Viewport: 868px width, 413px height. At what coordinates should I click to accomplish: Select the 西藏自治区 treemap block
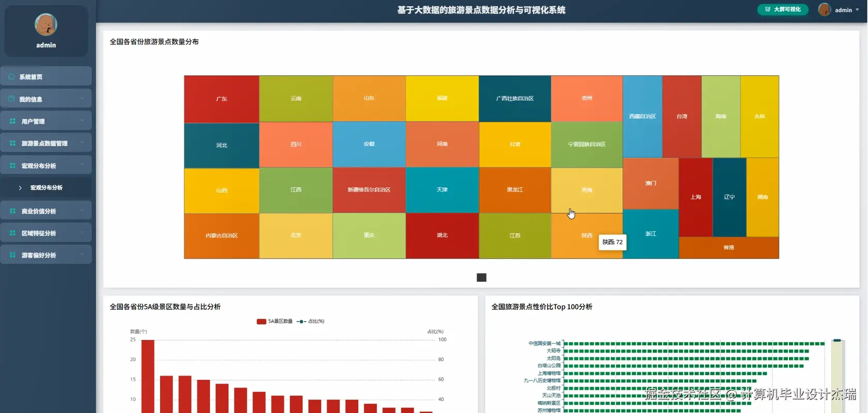pos(642,117)
